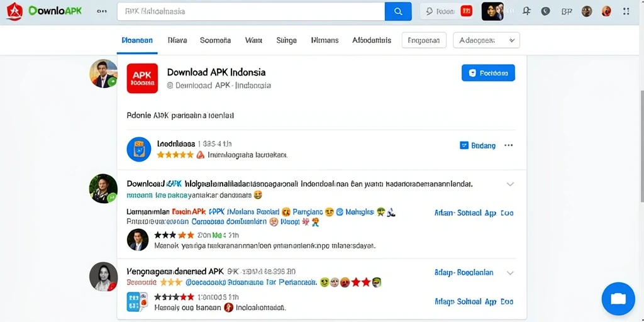Open the three-dot more options menu
The height and width of the screenshot is (322, 644).
(x=508, y=145)
